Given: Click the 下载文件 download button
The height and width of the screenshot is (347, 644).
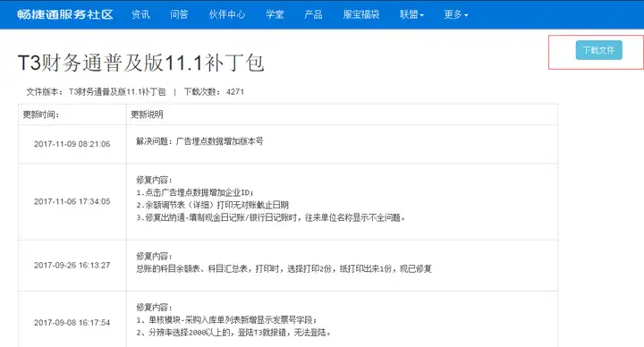Looking at the screenshot, I should (598, 50).
